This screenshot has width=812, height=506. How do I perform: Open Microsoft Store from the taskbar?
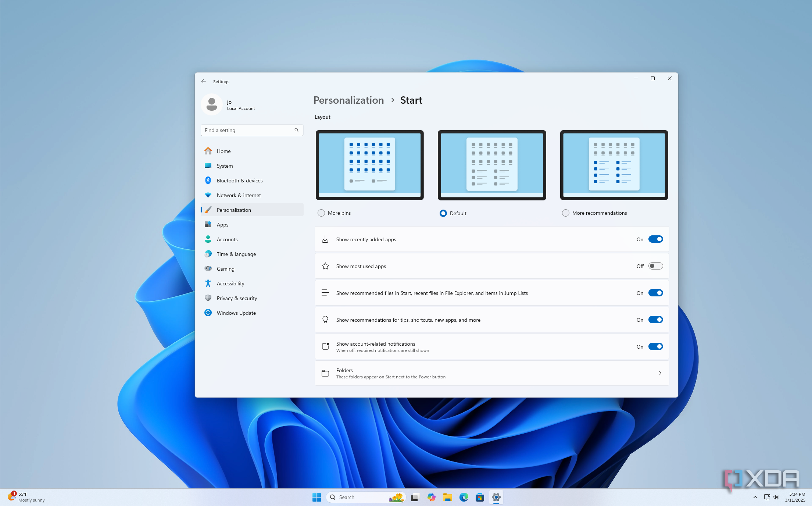coord(480,497)
